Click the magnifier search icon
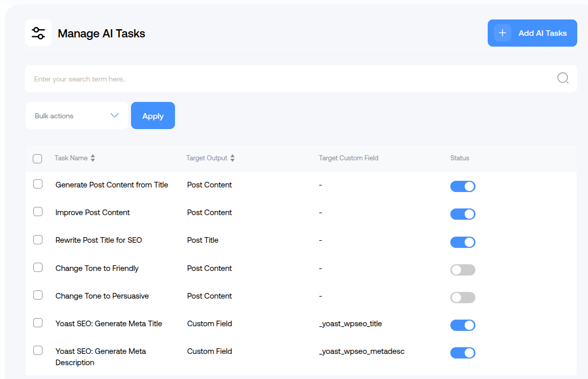 click(x=562, y=78)
